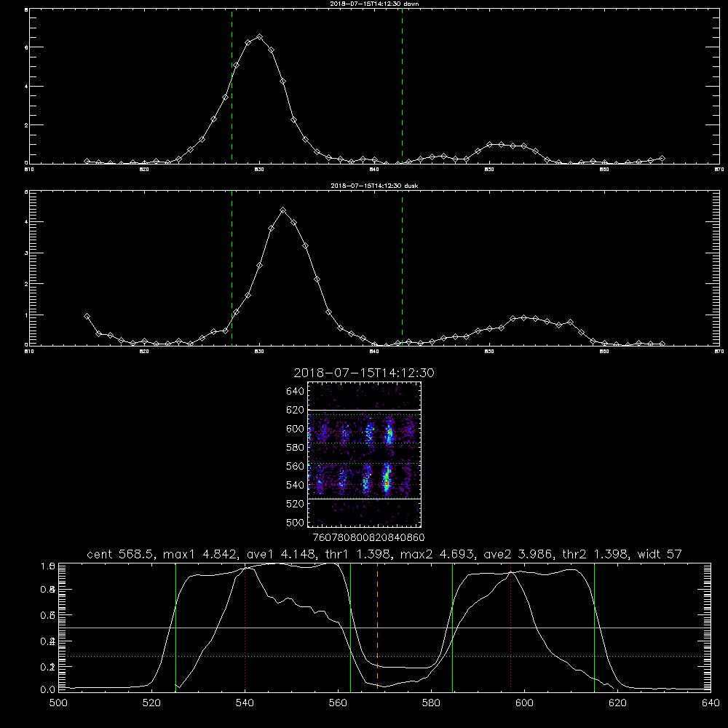
Task: Click the dawn plot x-axis label '820'
Action: point(144,170)
